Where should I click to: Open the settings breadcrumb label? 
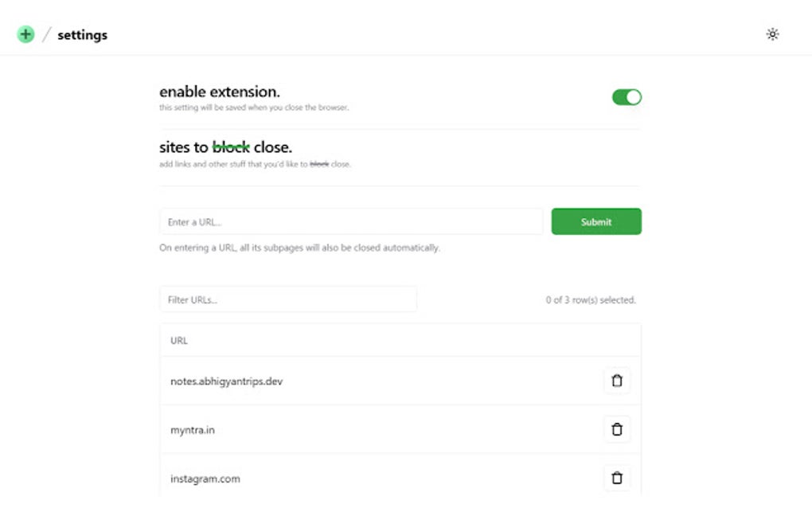[x=82, y=35]
